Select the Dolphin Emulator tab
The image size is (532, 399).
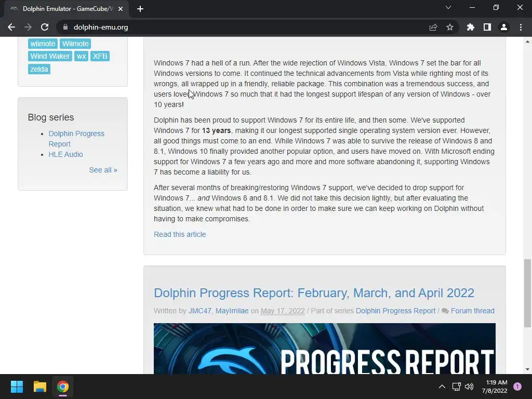(x=66, y=9)
